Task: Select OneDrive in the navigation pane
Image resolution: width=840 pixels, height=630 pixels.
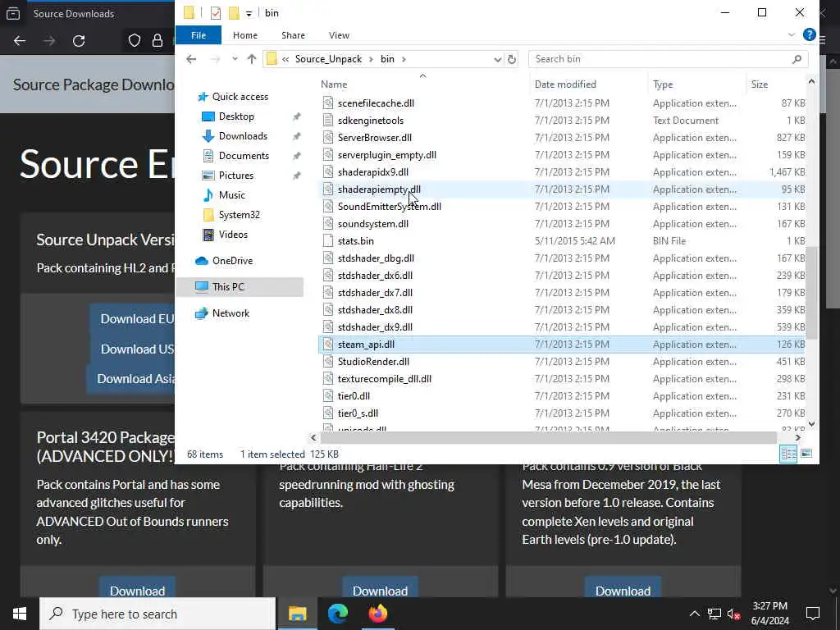Action: click(232, 261)
